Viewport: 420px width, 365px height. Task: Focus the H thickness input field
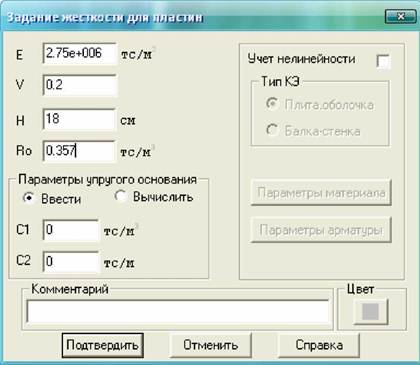pos(79,119)
